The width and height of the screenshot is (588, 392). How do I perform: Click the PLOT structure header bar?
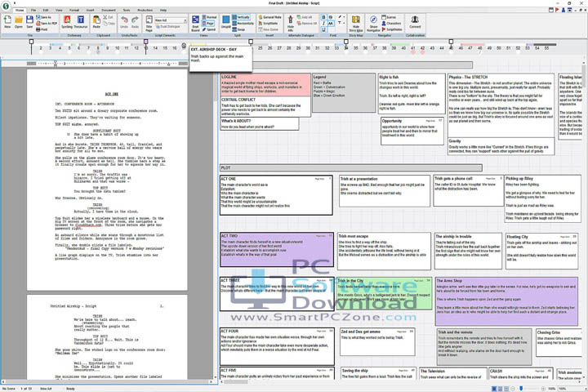(351, 167)
